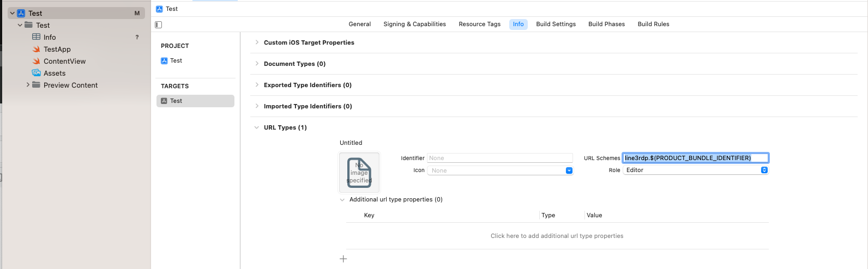This screenshot has height=269, width=868.
Task: Click the TestApp Swift file icon
Action: (37, 49)
